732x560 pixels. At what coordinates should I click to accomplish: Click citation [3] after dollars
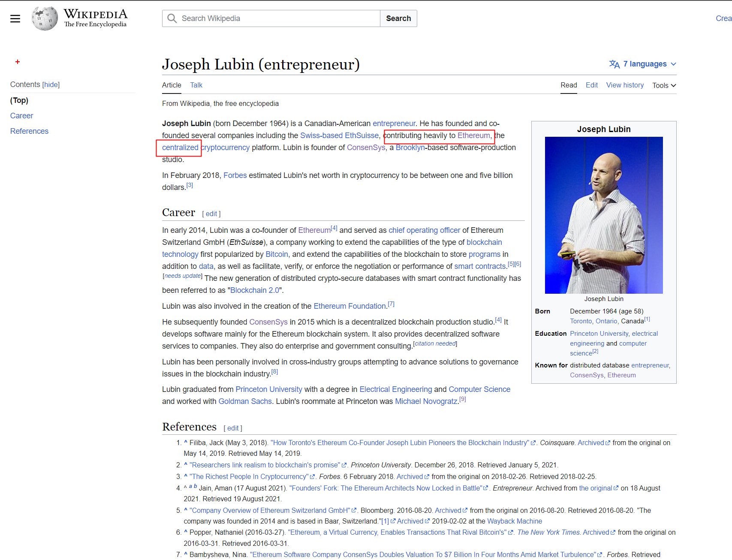pyautogui.click(x=190, y=185)
